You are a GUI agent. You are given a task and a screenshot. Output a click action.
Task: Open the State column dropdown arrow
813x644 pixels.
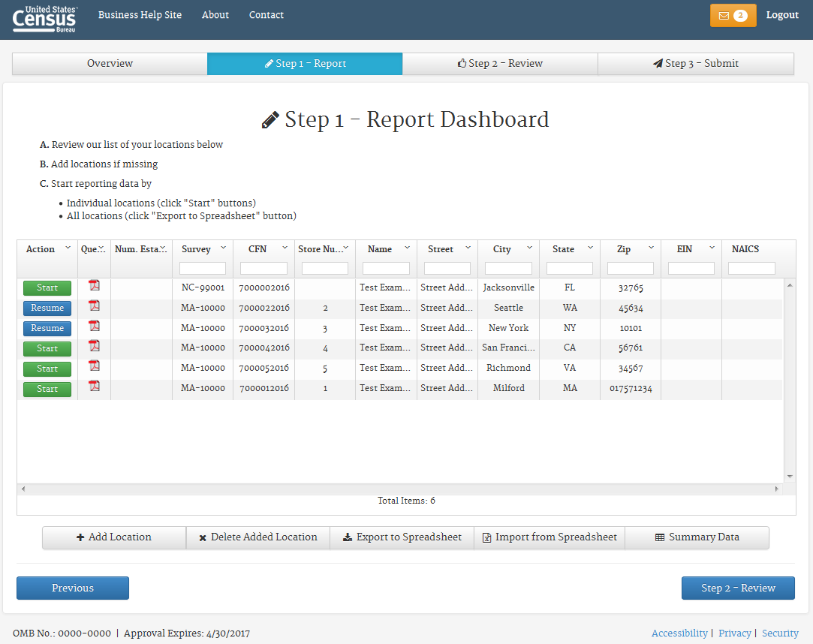(590, 248)
